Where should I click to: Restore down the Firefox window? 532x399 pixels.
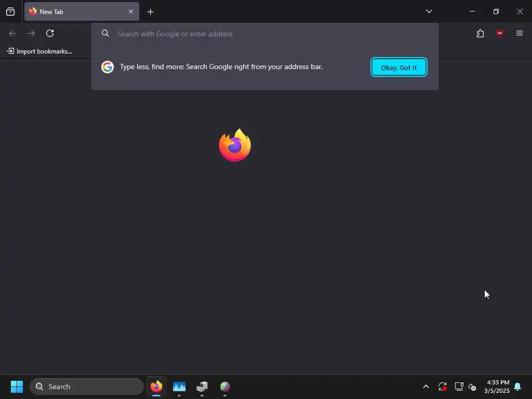coord(496,11)
